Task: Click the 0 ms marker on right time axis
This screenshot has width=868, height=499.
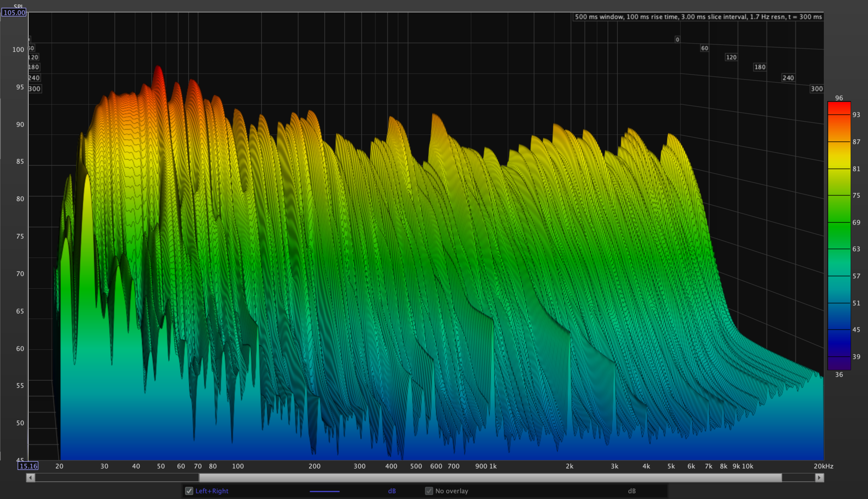Action: (677, 40)
